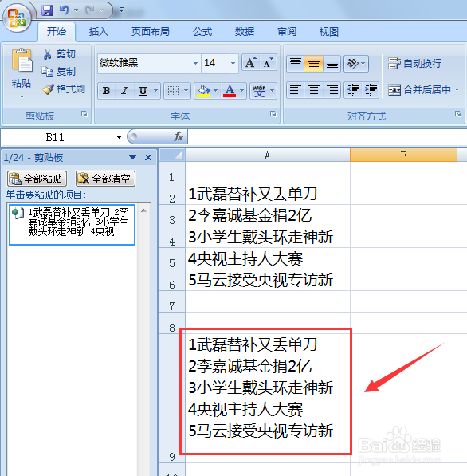Center text horizontally
This screenshot has height=476, width=467.
pyautogui.click(x=313, y=90)
